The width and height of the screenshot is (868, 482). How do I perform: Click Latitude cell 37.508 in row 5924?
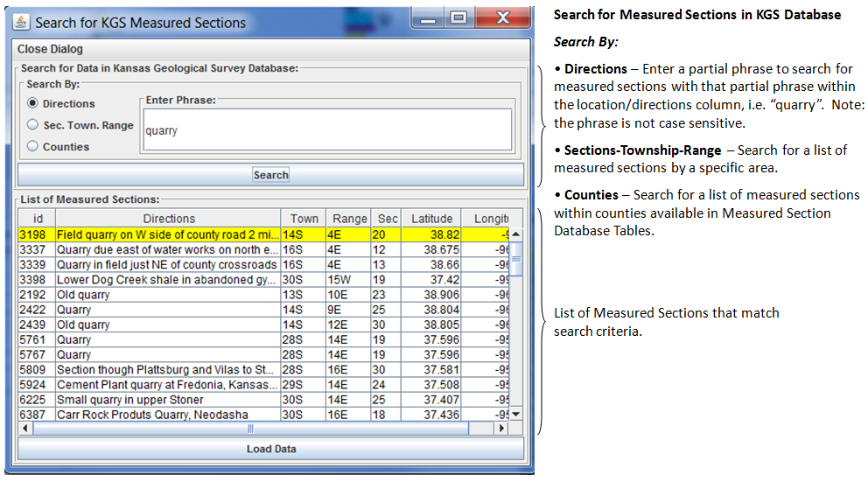(431, 384)
